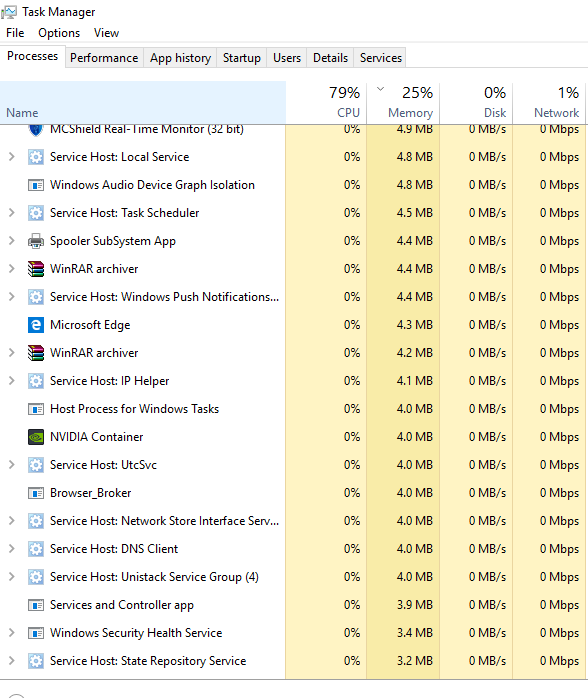
Task: Sort processes by the Name column
Action: 142,103
